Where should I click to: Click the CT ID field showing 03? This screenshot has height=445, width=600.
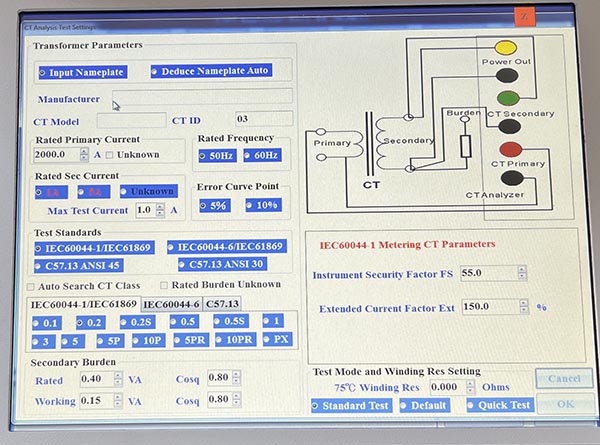pyautogui.click(x=264, y=119)
